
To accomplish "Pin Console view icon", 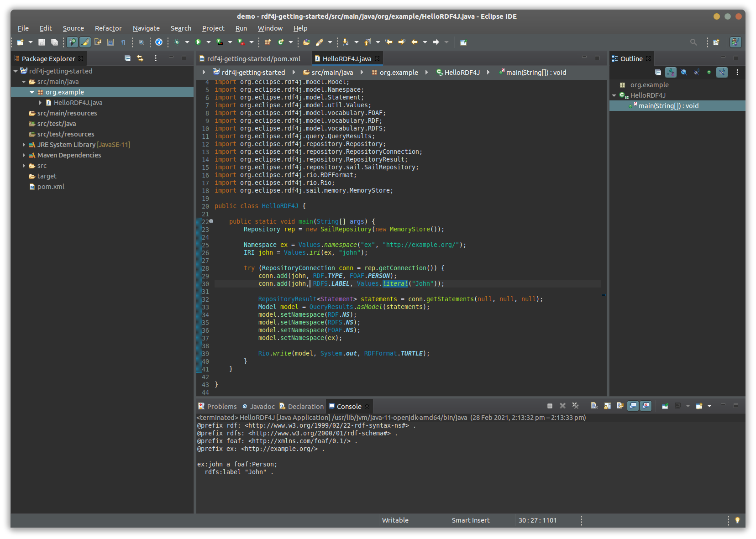I will 665,406.
